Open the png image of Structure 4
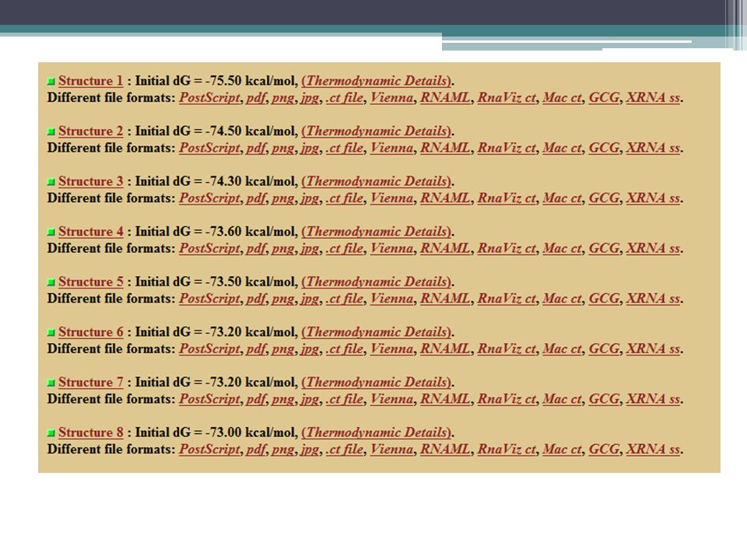This screenshot has height=560, width=747. [x=283, y=249]
